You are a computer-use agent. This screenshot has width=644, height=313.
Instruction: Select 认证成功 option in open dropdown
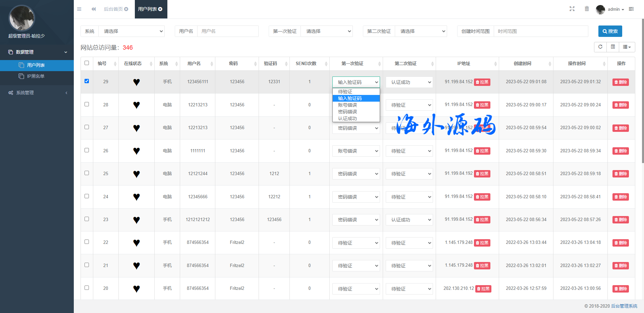[347, 118]
